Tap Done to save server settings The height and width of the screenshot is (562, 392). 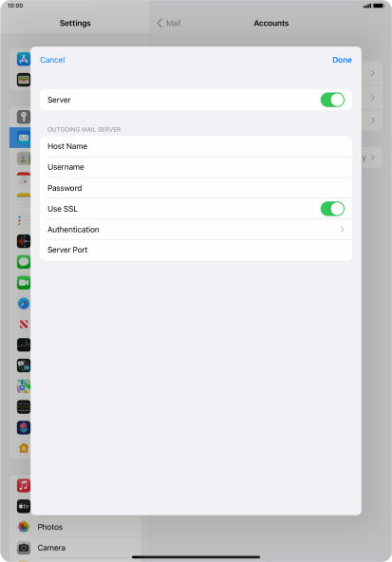pos(342,60)
